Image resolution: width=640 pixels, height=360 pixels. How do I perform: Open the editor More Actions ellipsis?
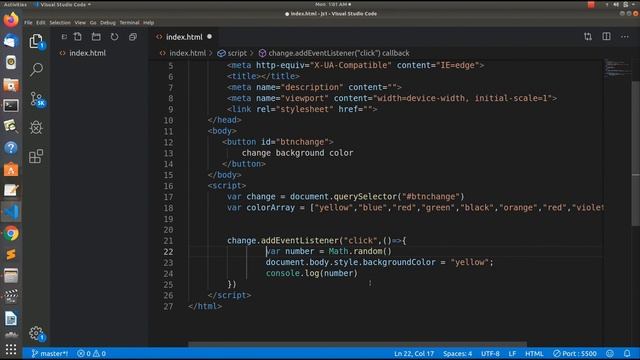(625, 37)
